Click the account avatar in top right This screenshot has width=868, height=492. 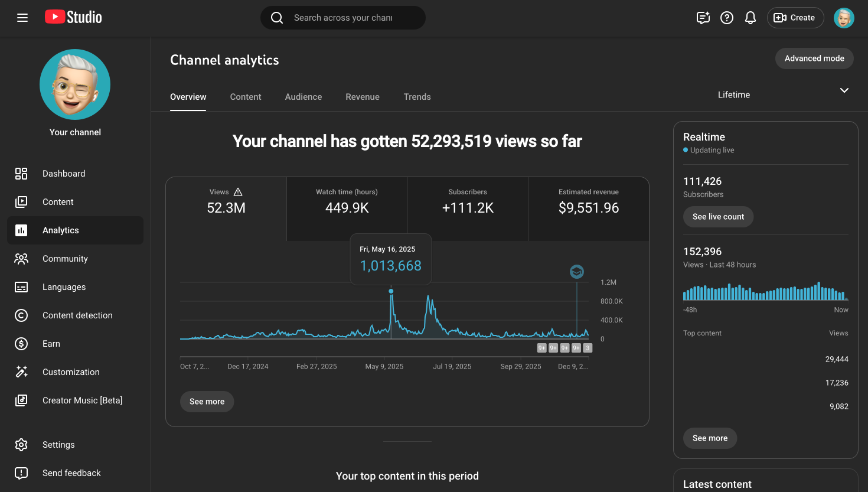point(844,18)
